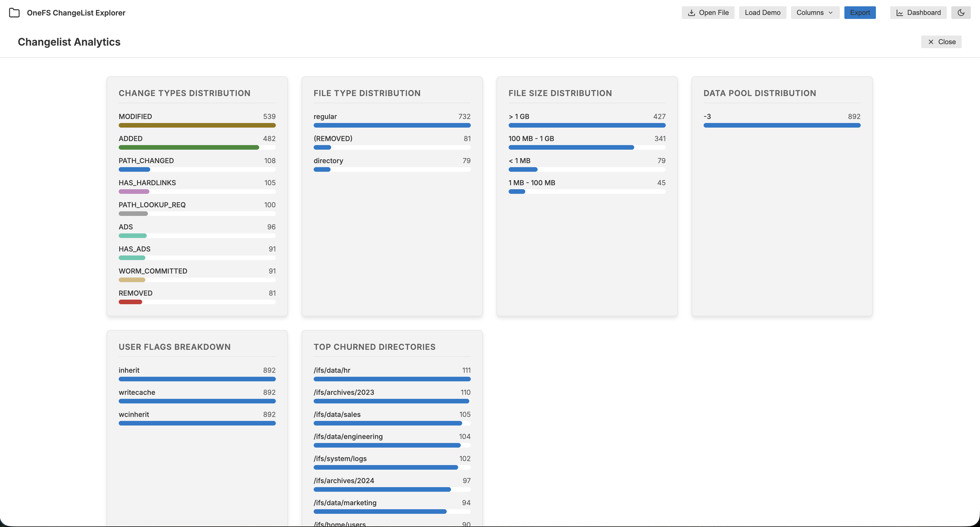Toggle dark mode with the moon icon

961,13
